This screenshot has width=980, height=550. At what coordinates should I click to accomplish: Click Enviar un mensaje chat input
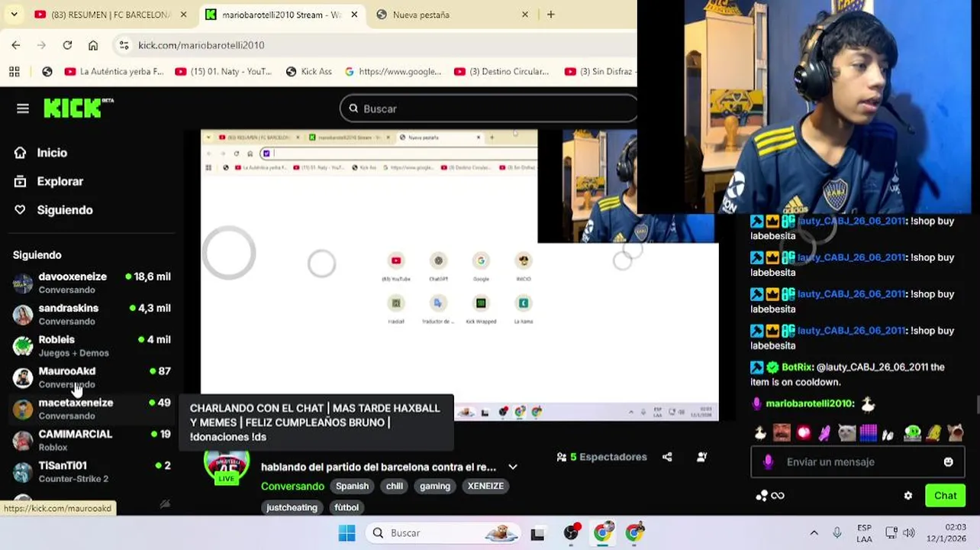tap(856, 462)
